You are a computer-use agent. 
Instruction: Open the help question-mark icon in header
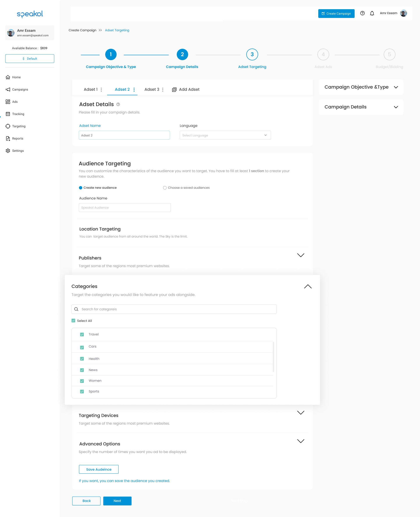(362, 13)
